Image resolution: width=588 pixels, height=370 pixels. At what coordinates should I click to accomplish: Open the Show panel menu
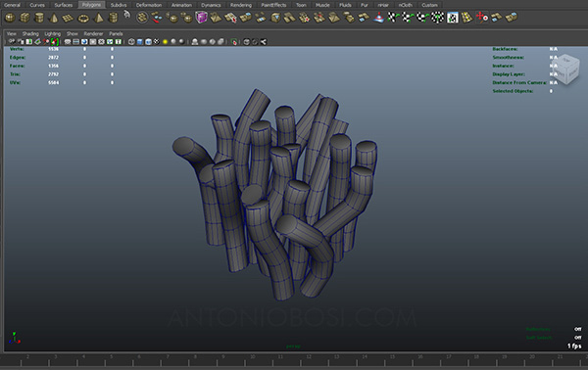(x=72, y=33)
